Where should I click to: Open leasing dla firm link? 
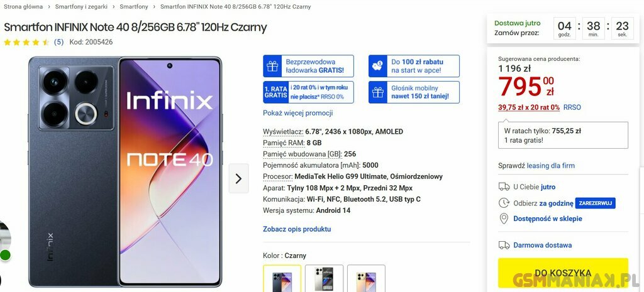tap(551, 166)
